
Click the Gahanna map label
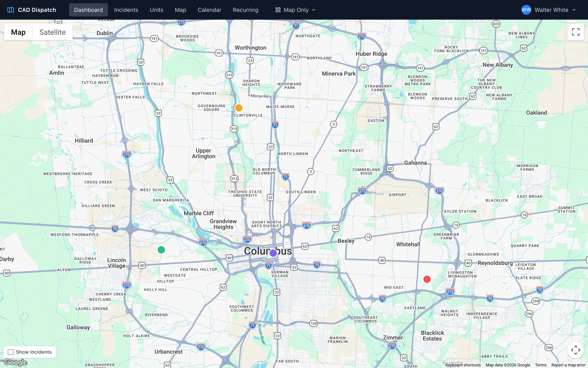click(415, 163)
